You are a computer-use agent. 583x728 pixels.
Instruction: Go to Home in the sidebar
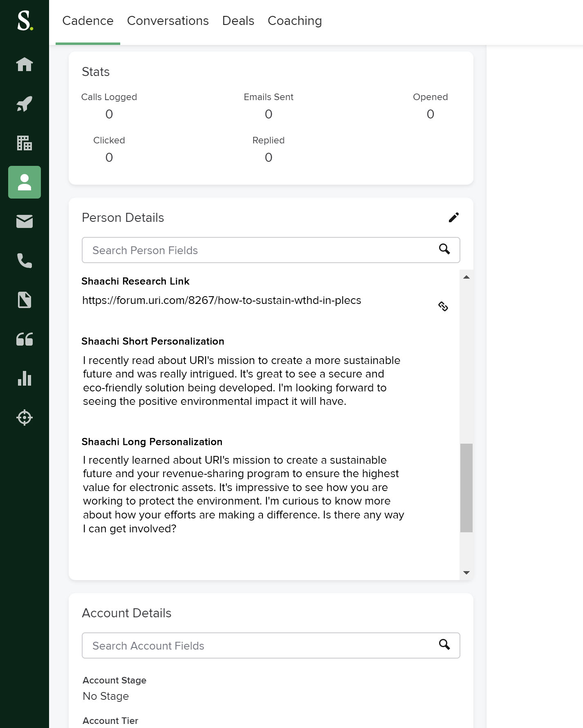25,64
